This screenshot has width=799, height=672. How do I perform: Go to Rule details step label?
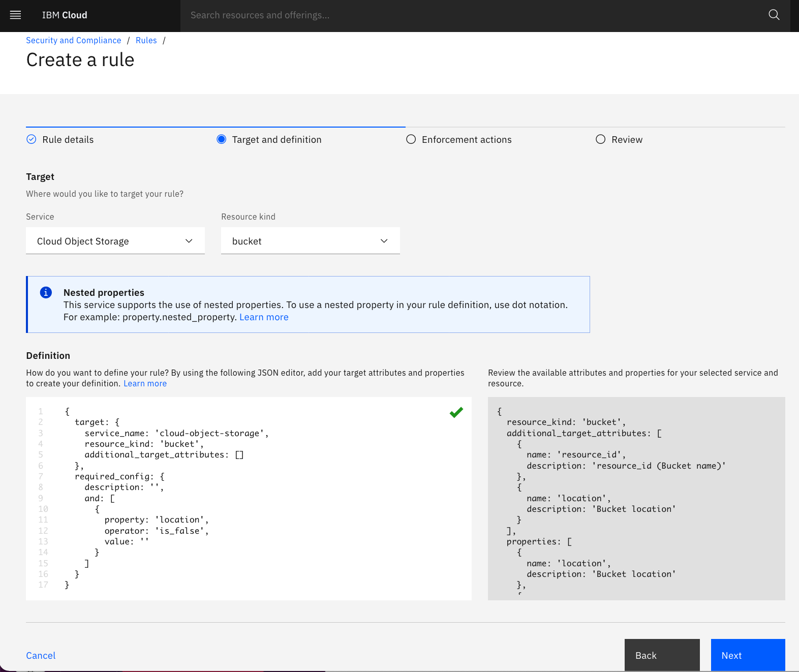click(x=68, y=140)
